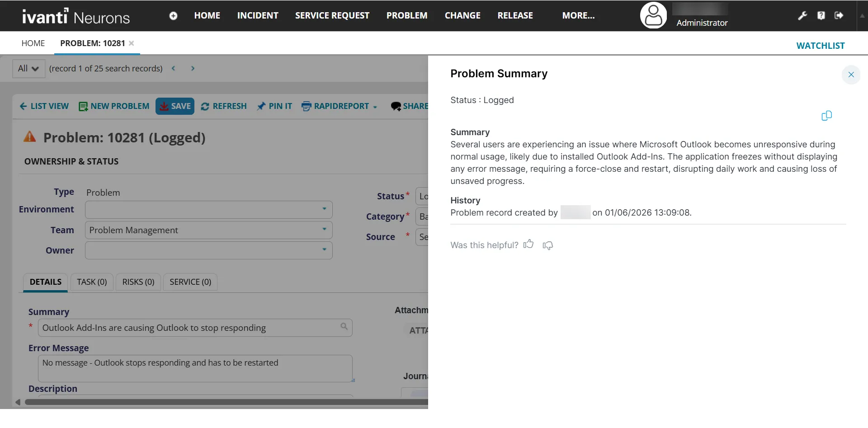The height and width of the screenshot is (428, 868).
Task: Click the Error Message text area
Action: pos(195,368)
